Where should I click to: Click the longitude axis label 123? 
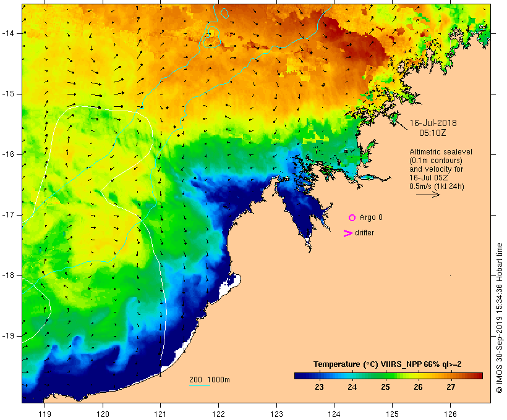point(276,414)
